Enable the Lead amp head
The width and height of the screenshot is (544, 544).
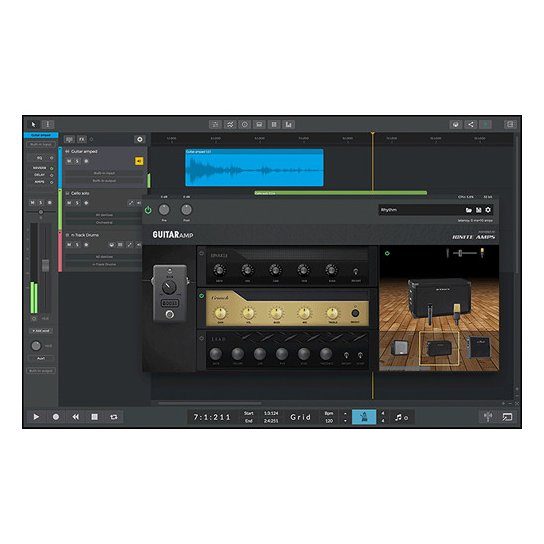coord(201,338)
